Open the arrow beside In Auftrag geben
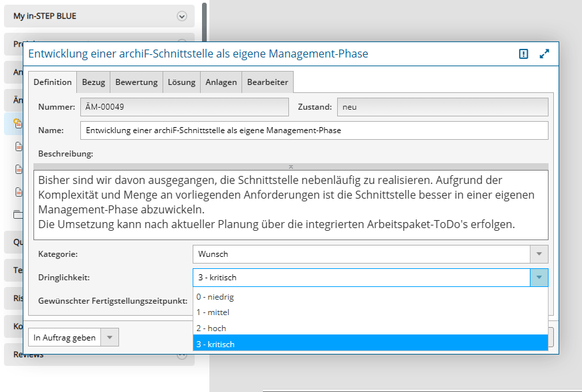 click(110, 338)
